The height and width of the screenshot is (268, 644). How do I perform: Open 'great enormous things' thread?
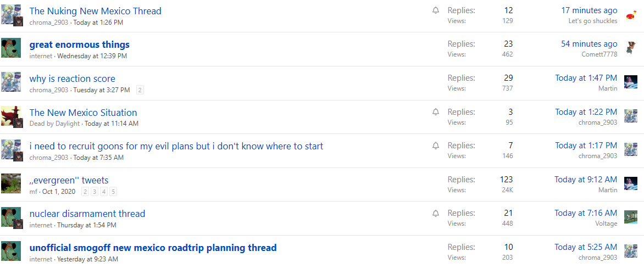click(x=80, y=44)
